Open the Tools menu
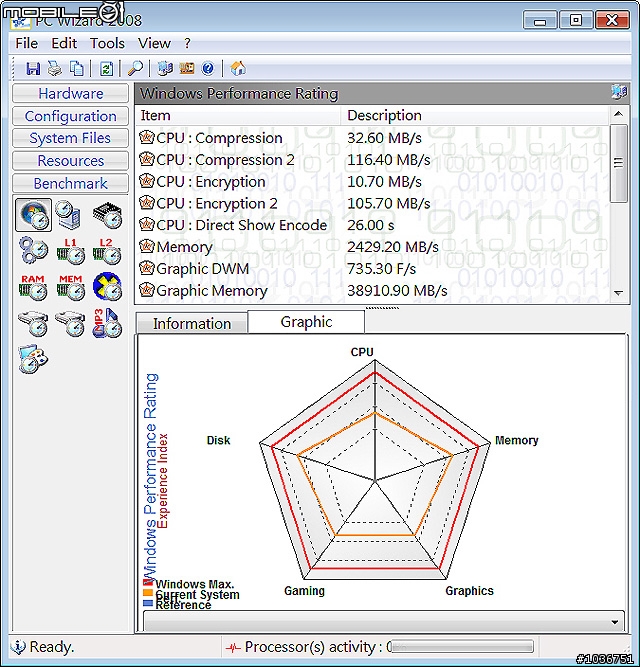 tap(107, 43)
